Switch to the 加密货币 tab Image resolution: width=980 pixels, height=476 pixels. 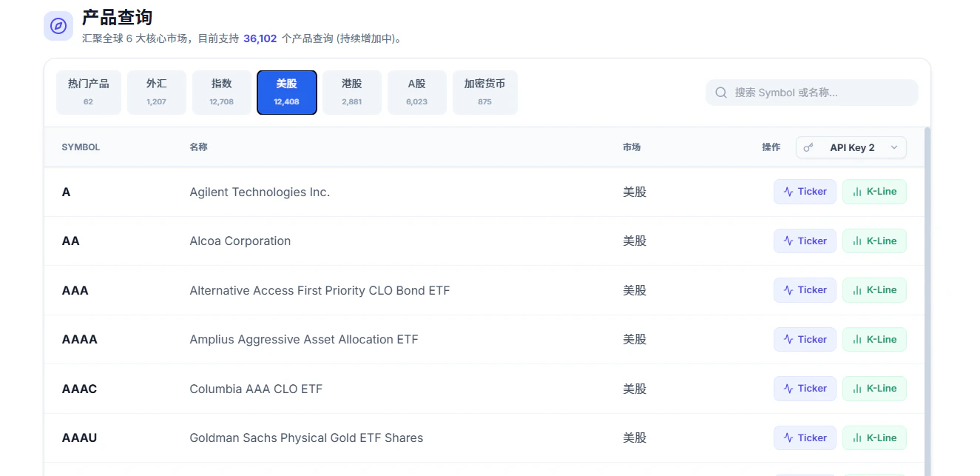click(485, 93)
